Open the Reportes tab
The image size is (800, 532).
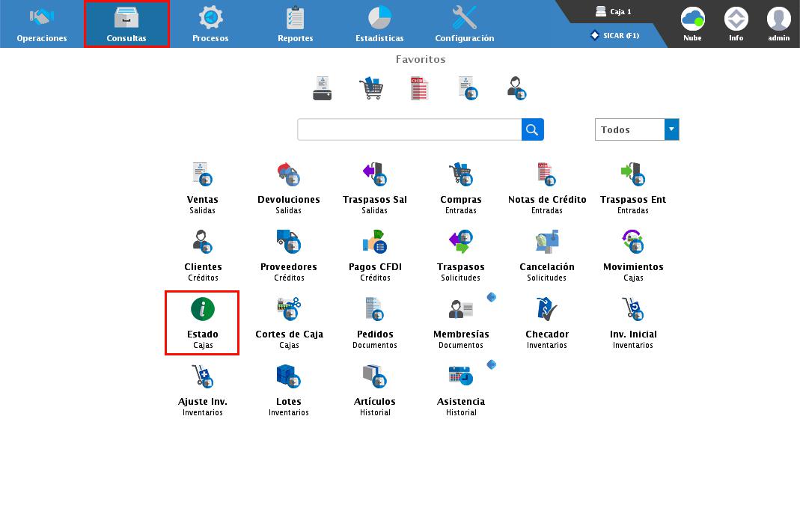click(295, 24)
